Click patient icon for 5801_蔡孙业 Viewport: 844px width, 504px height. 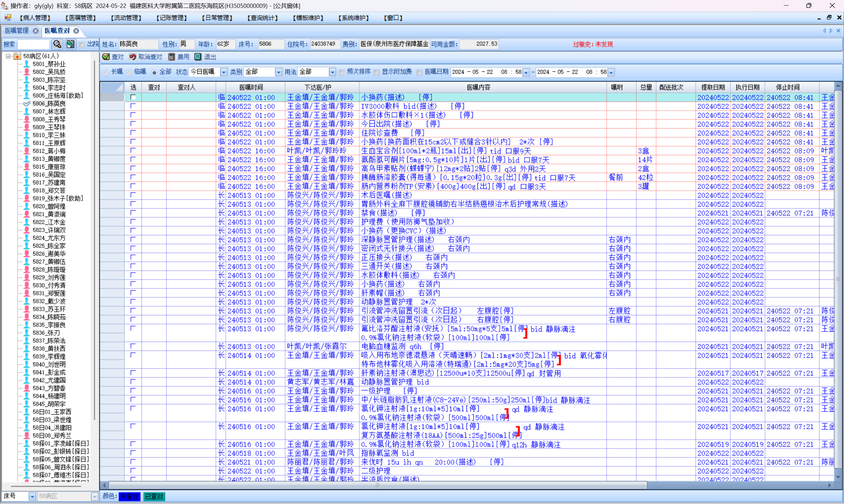pos(26,64)
